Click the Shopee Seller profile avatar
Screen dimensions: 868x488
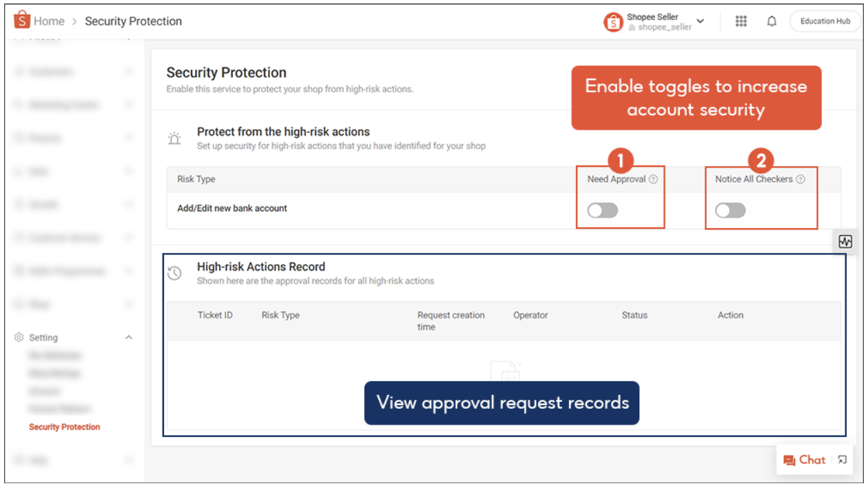click(x=613, y=22)
